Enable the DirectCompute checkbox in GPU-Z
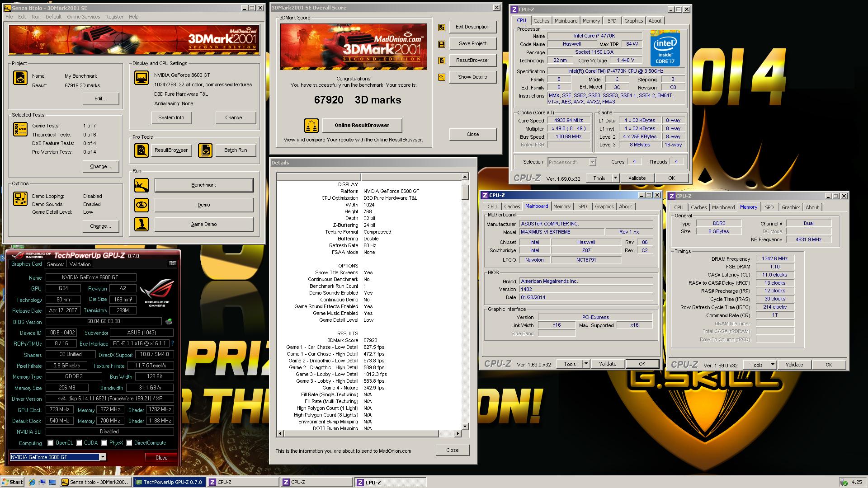Viewport: 868px width, 488px height. coord(129,443)
